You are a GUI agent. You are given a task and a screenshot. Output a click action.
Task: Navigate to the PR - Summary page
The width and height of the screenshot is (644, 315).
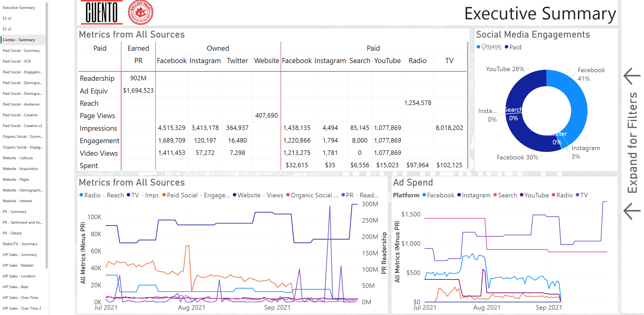coord(15,212)
